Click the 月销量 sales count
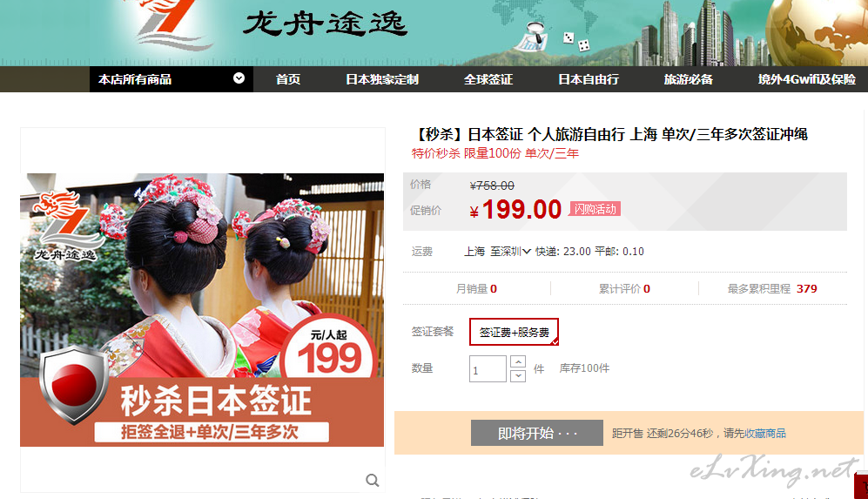Screen dimensions: 868x499 tap(476, 288)
